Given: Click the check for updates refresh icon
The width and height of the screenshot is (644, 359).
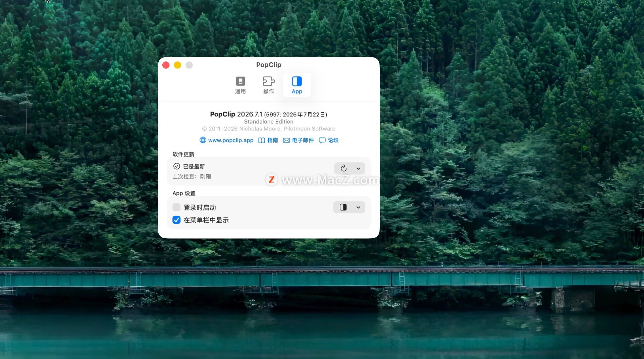Looking at the screenshot, I should pyautogui.click(x=343, y=168).
